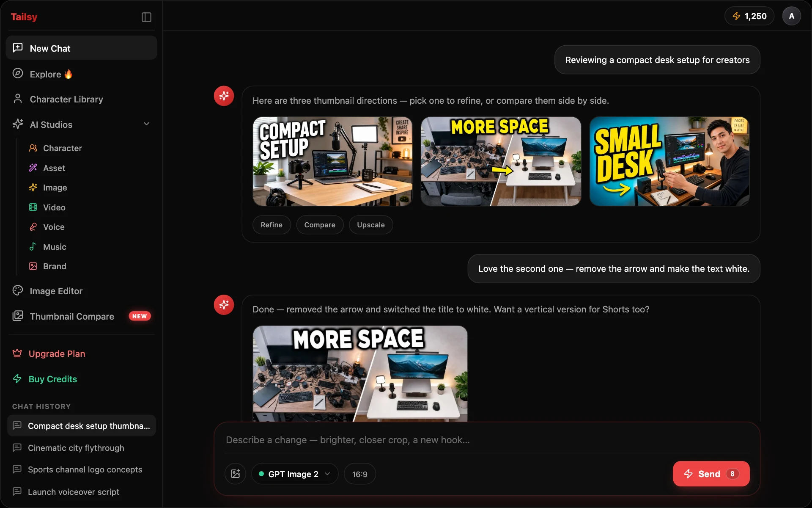The height and width of the screenshot is (508, 812).
Task: Click the "Reviewing a compact desk setup" message
Action: coord(657,60)
